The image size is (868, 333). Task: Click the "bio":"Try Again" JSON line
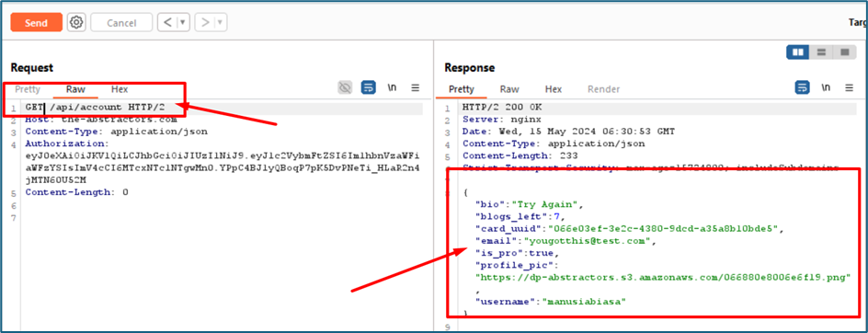pos(530,204)
